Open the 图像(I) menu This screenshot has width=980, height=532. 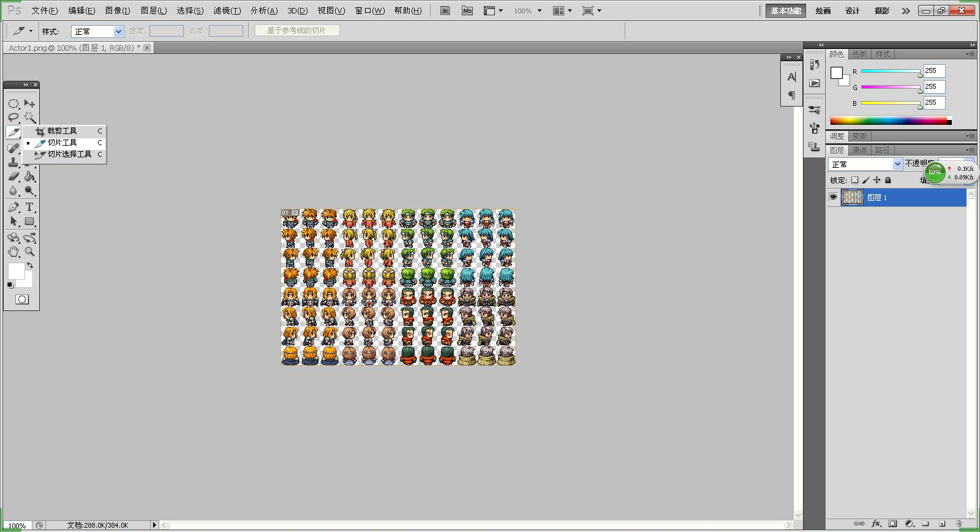pos(117,10)
